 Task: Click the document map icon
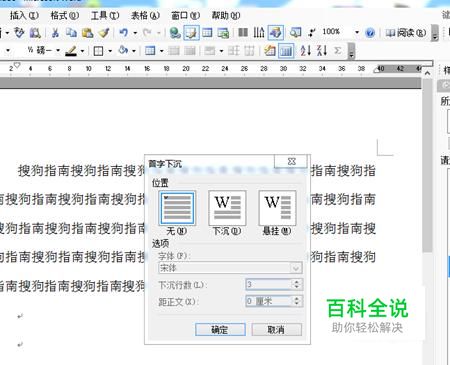click(295, 33)
